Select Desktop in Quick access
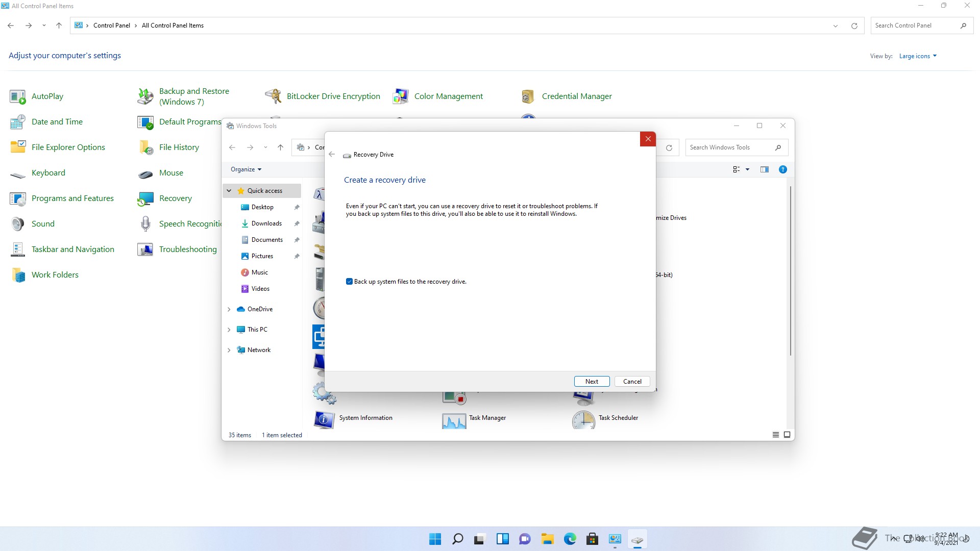The width and height of the screenshot is (980, 551). point(262,207)
